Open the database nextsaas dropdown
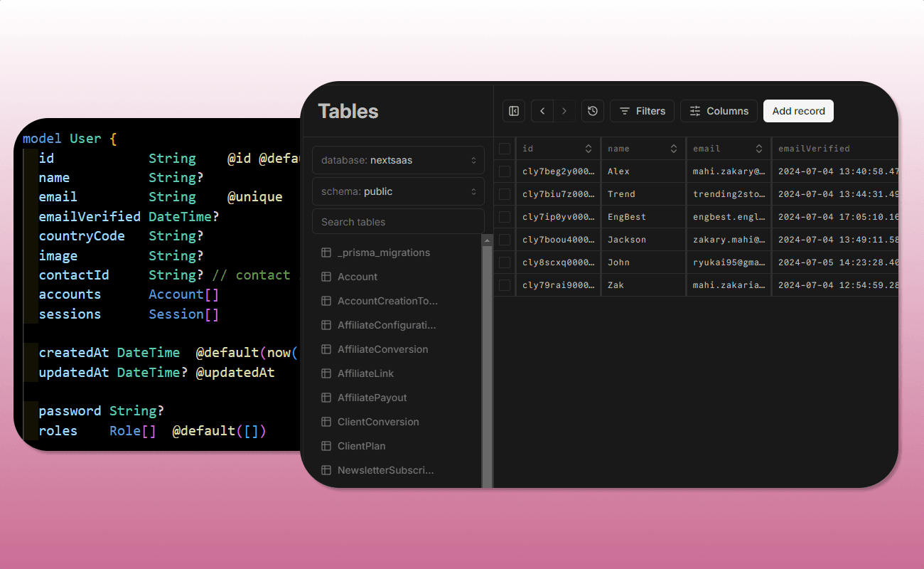 point(398,160)
